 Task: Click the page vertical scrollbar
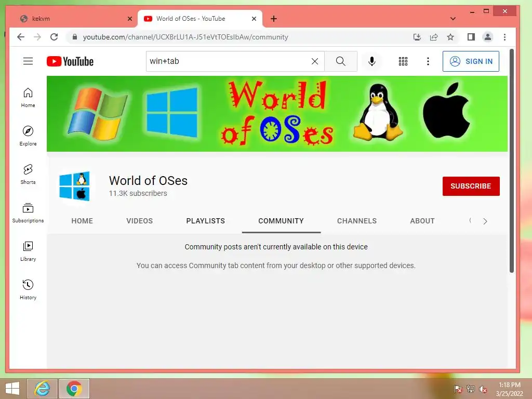(x=512, y=161)
